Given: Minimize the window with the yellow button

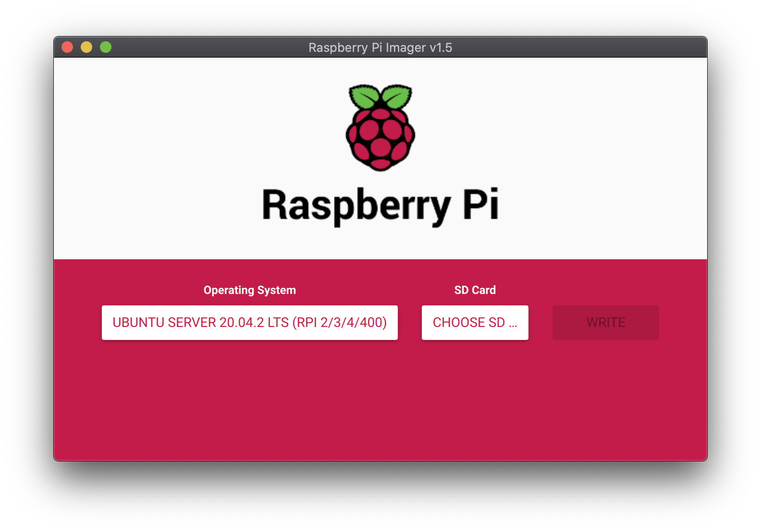Looking at the screenshot, I should (86, 47).
